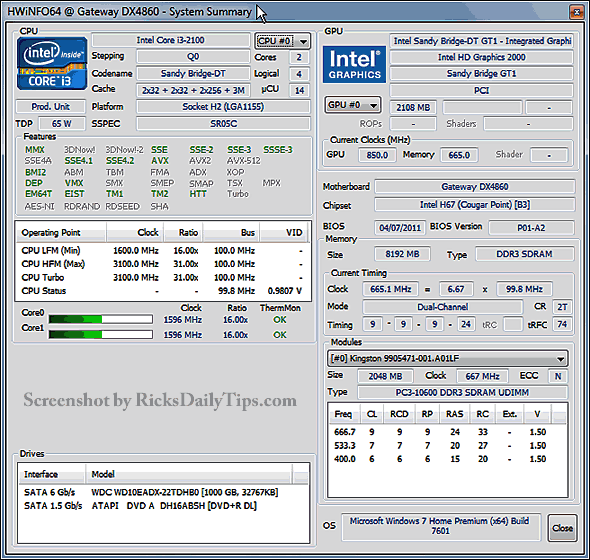The image size is (590, 560).
Task: Click the CPU HFM (Max) row
Action: 163,264
